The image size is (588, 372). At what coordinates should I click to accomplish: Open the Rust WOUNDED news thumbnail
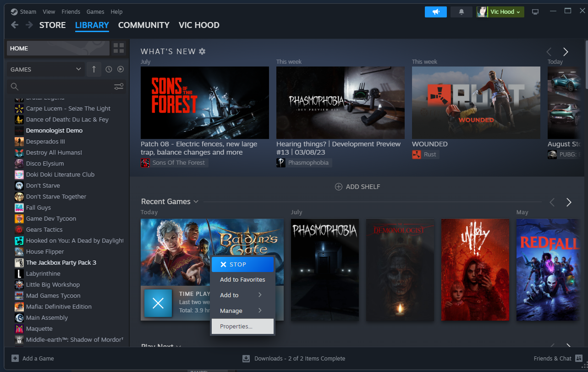476,103
